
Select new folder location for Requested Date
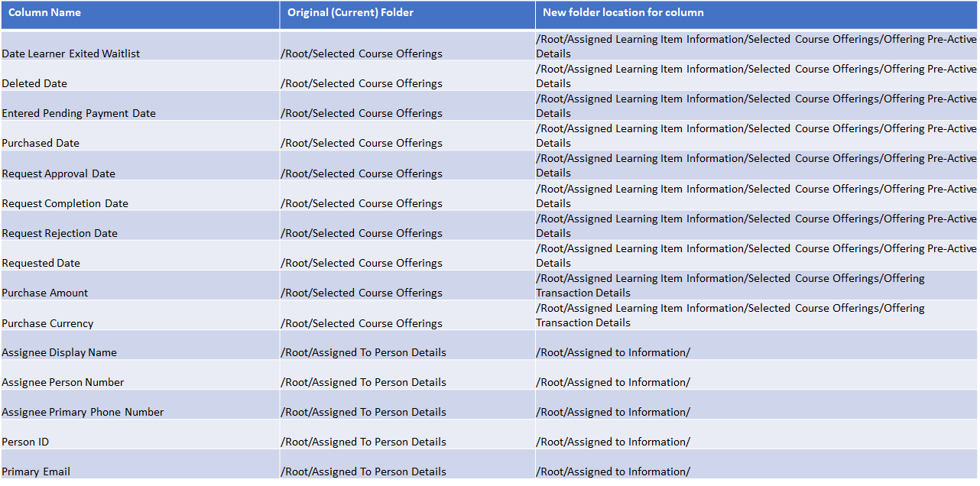tap(757, 255)
